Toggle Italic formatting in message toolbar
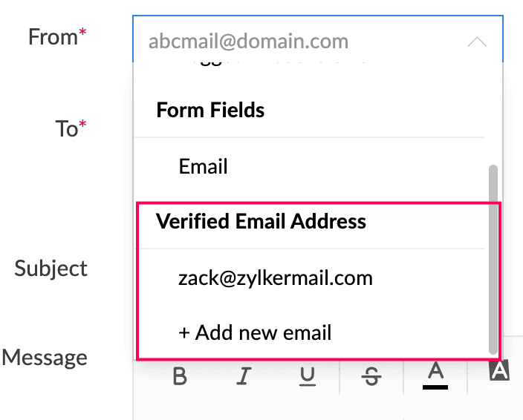Viewport: 523px width, 420px height. [244, 376]
